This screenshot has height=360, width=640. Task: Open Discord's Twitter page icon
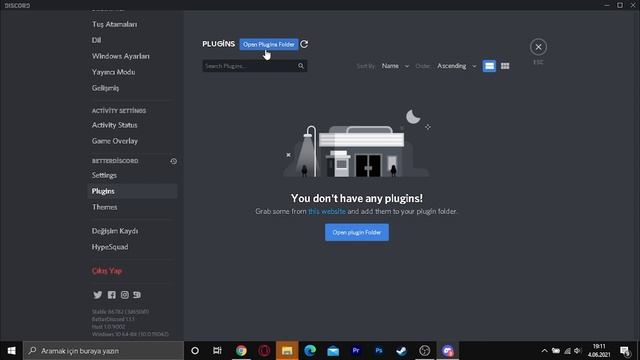coord(98,295)
